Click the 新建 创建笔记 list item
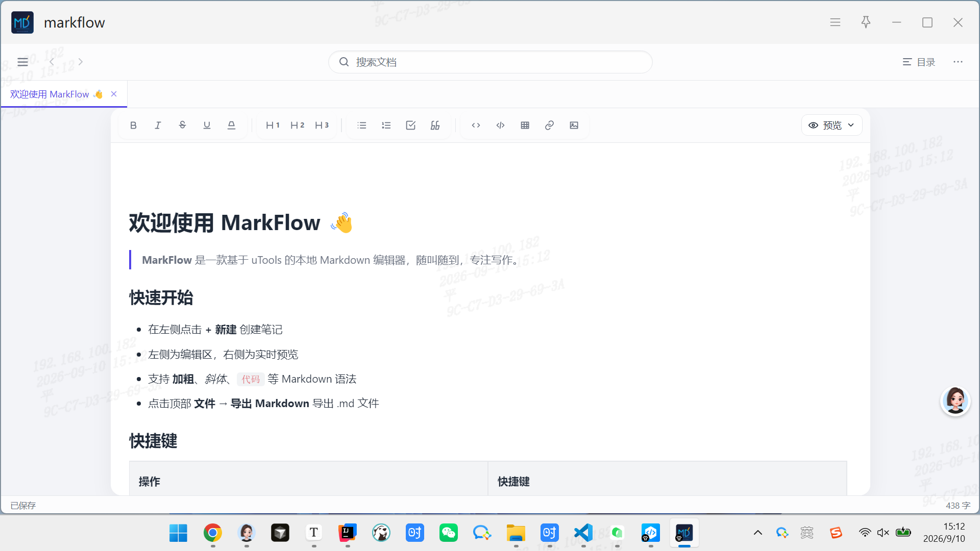This screenshot has width=980, height=551. 215,330
